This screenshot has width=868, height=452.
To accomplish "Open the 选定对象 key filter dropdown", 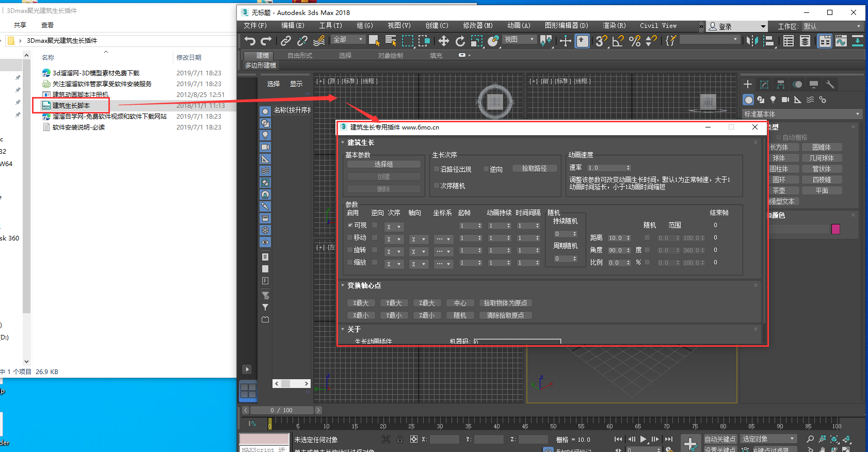I will (x=769, y=439).
